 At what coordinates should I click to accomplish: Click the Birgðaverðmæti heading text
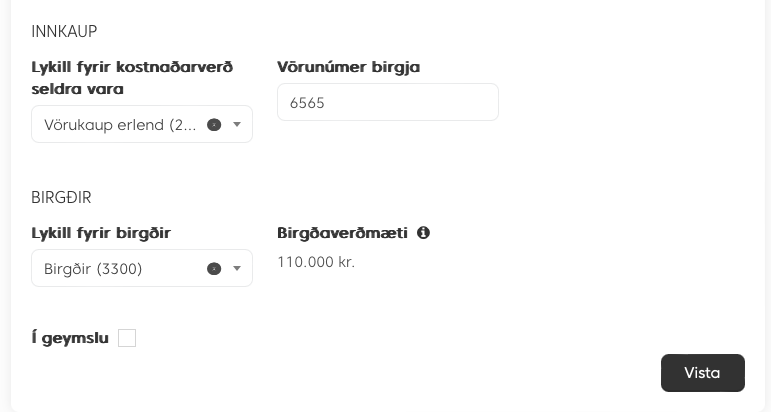[342, 233]
